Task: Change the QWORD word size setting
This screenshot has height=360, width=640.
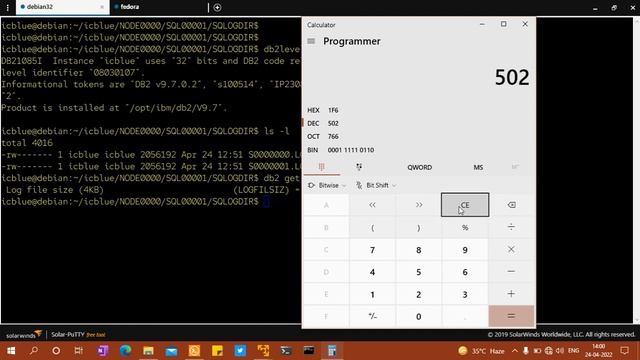Action: coord(419,167)
